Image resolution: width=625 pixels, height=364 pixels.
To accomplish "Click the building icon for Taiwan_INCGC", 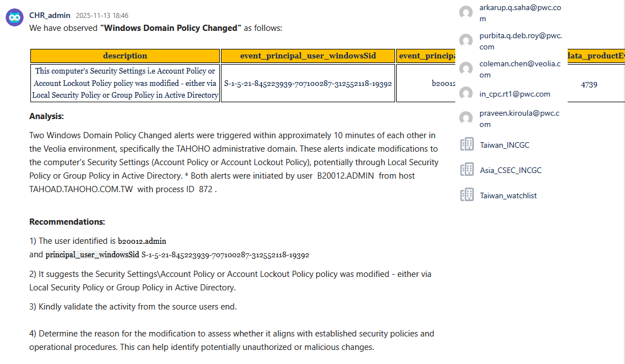I will (467, 145).
